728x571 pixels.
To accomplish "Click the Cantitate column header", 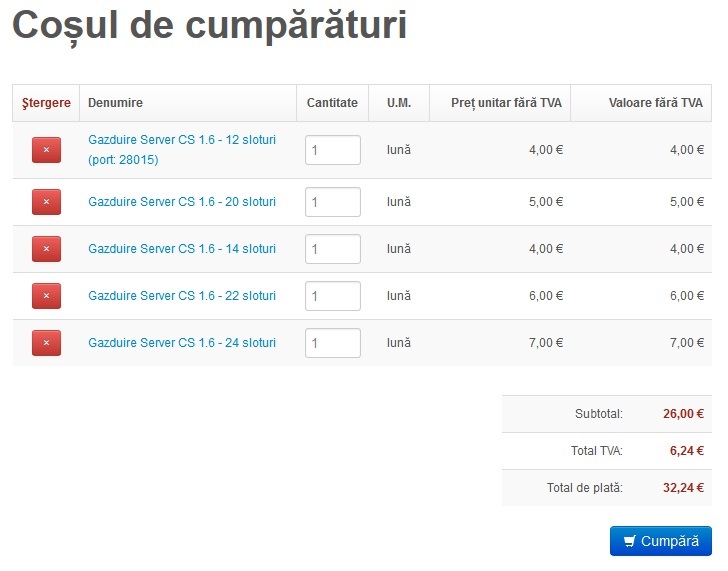I will [332, 103].
